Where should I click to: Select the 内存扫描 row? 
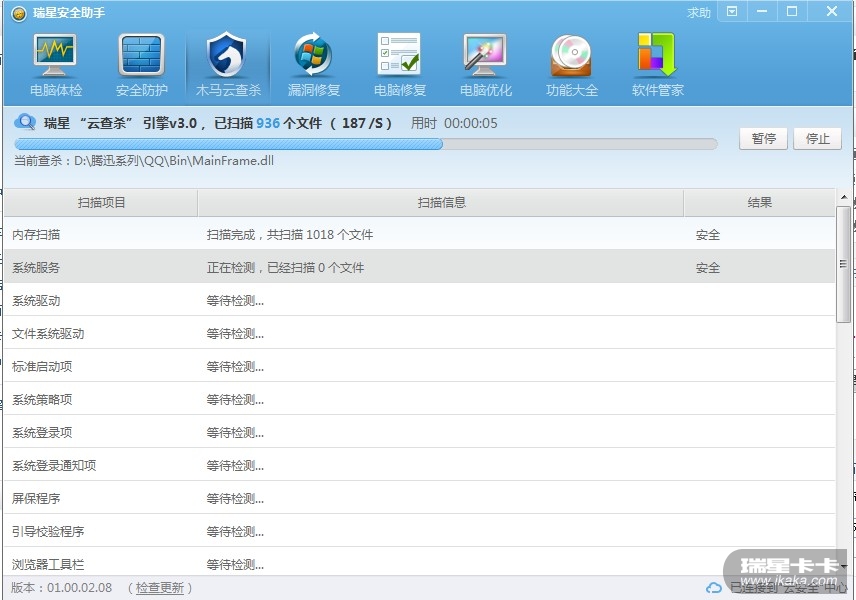tap(420, 235)
